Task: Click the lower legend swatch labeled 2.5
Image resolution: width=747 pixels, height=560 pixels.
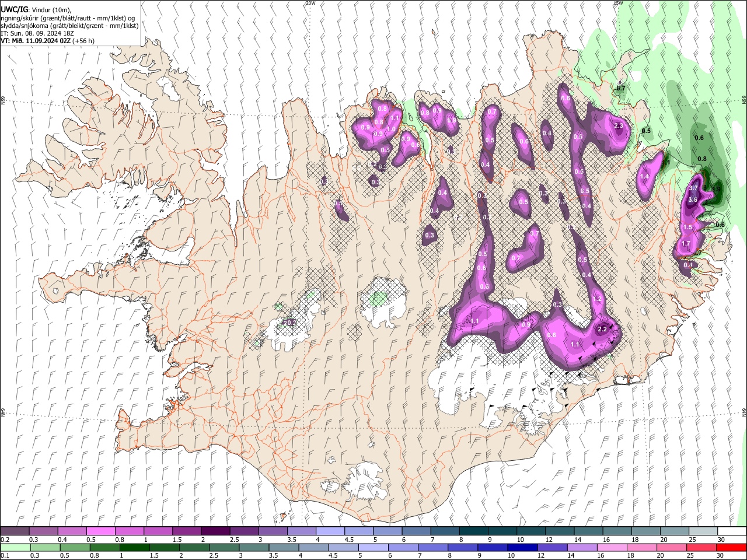Action: click(224, 548)
